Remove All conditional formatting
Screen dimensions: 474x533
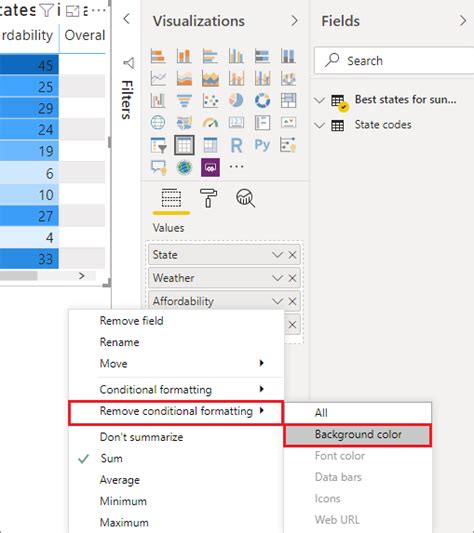pos(358,413)
